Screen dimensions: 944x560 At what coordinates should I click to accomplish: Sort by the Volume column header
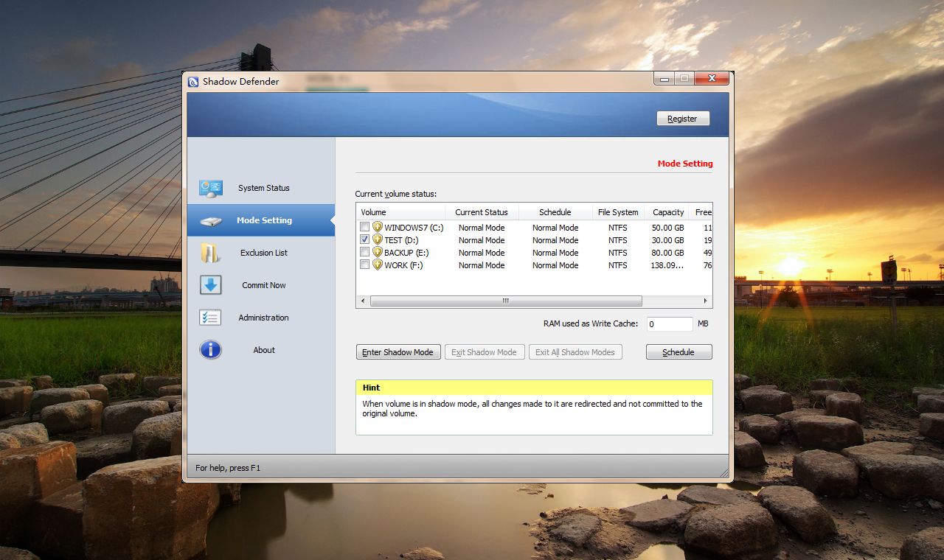pos(400,212)
